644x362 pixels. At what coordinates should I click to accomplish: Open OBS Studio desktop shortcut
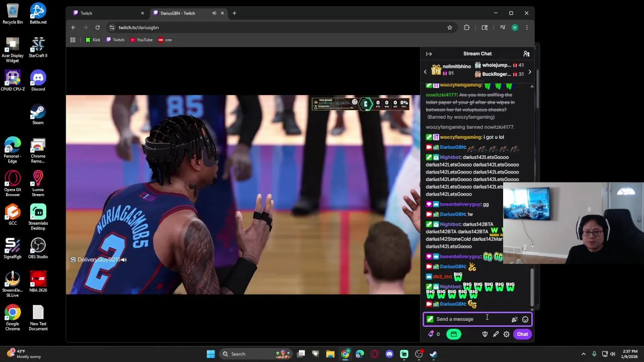pyautogui.click(x=38, y=248)
